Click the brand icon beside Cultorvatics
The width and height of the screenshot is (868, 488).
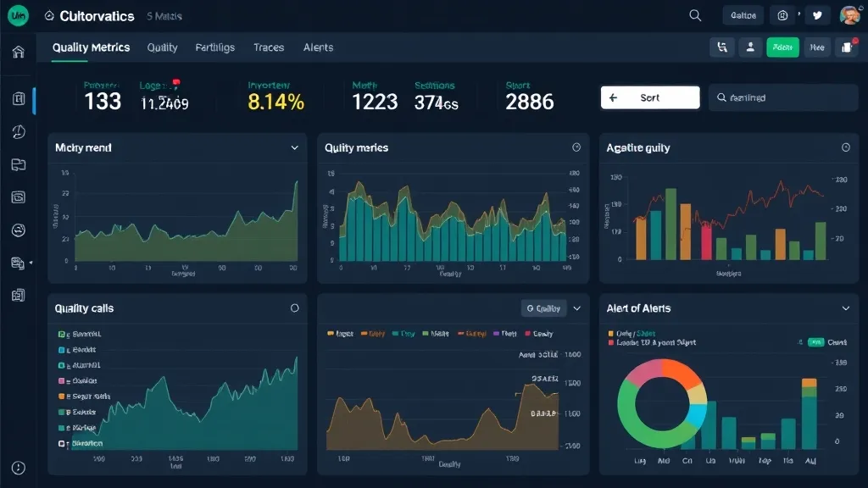49,15
